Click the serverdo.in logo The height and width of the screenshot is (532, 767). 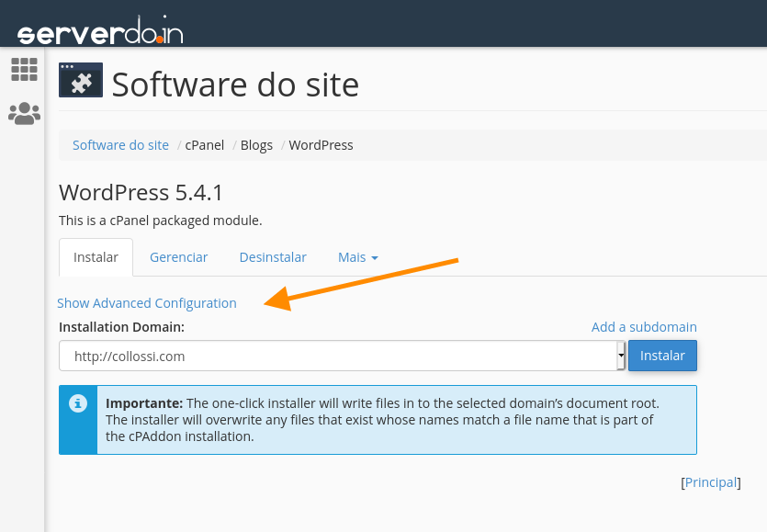click(x=100, y=31)
